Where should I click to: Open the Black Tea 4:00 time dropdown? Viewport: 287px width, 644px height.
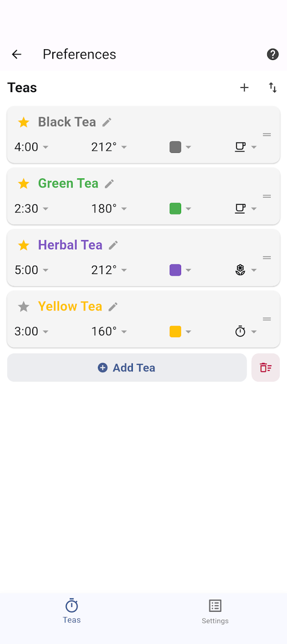click(x=31, y=147)
